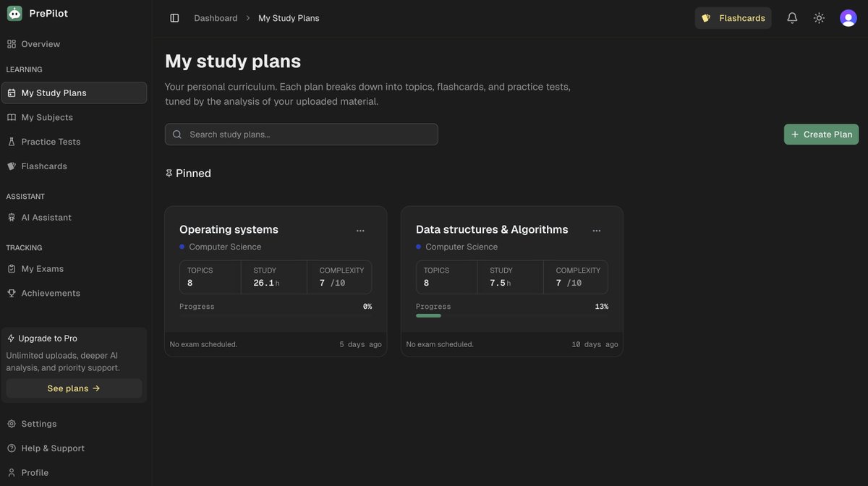868x486 pixels.
Task: Go to Overview in sidebar
Action: coord(74,44)
